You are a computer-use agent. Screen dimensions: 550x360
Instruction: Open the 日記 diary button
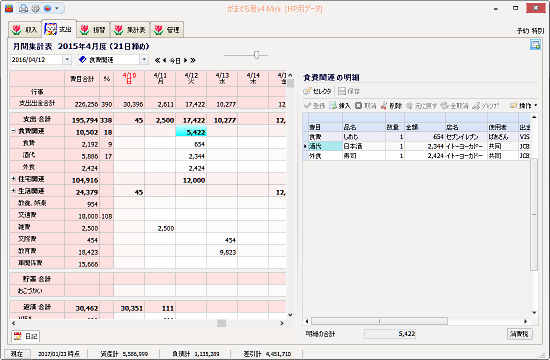(26, 336)
